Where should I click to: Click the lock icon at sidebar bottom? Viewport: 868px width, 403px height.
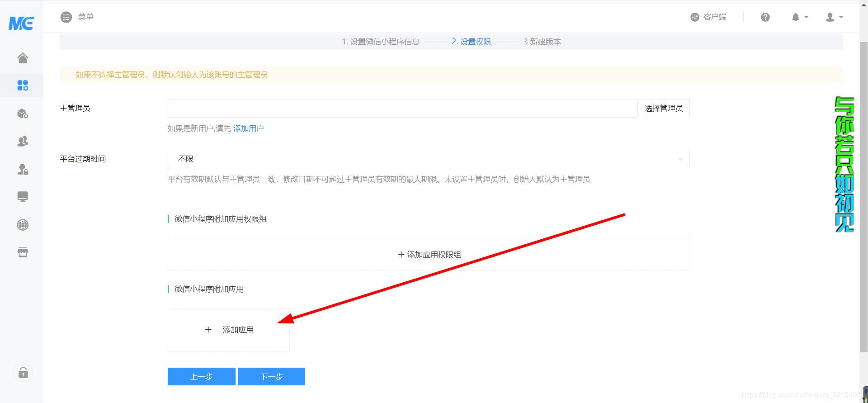tap(23, 373)
